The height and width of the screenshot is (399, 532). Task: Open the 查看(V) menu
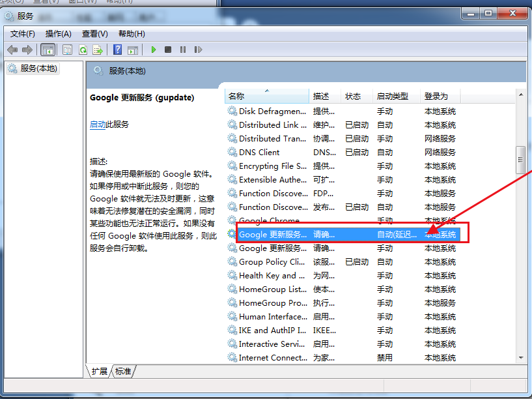coord(94,34)
